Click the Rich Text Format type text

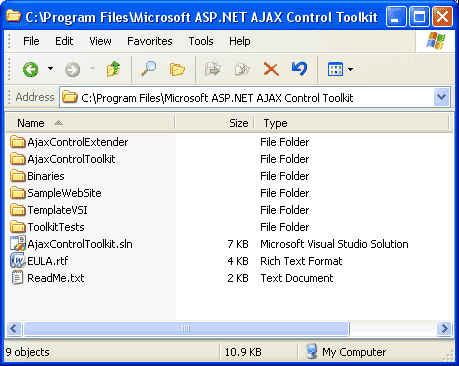[301, 261]
